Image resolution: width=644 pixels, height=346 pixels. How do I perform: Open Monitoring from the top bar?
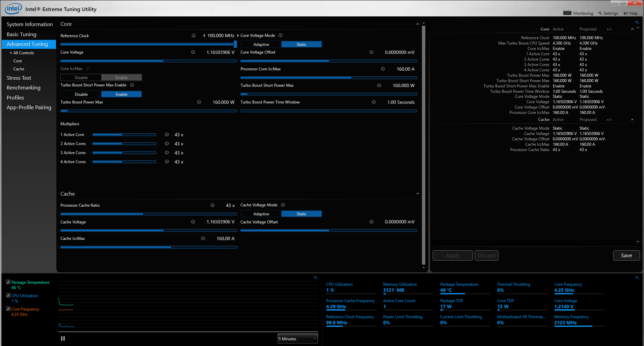coord(578,13)
